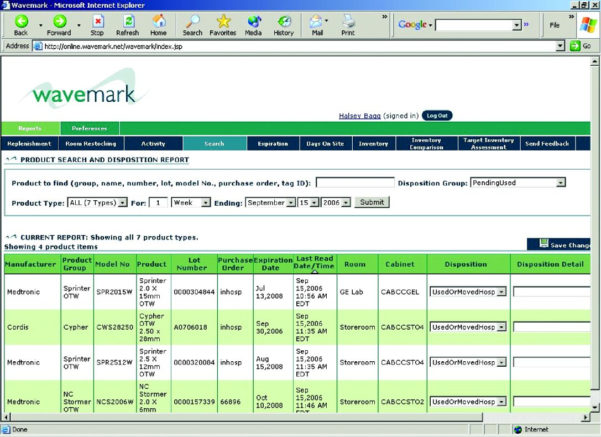The width and height of the screenshot is (601, 437).
Task: Click the Log Out button
Action: (x=436, y=115)
